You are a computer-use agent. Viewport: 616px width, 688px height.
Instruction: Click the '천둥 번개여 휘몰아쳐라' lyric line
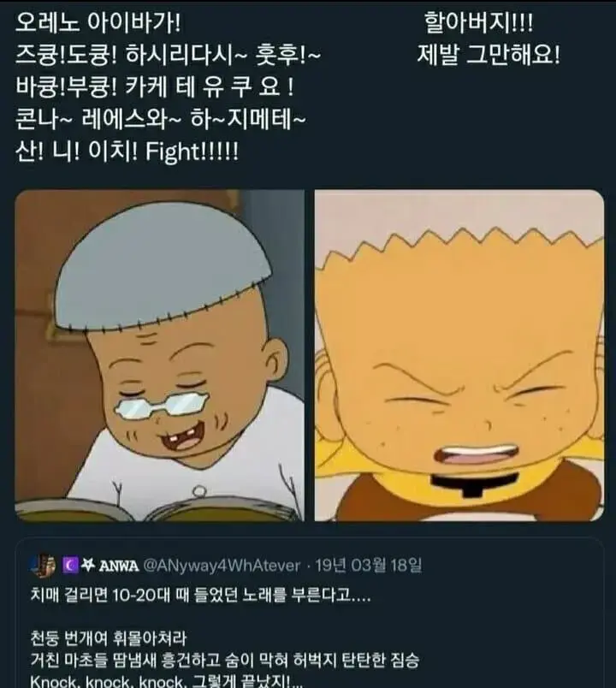tap(109, 638)
